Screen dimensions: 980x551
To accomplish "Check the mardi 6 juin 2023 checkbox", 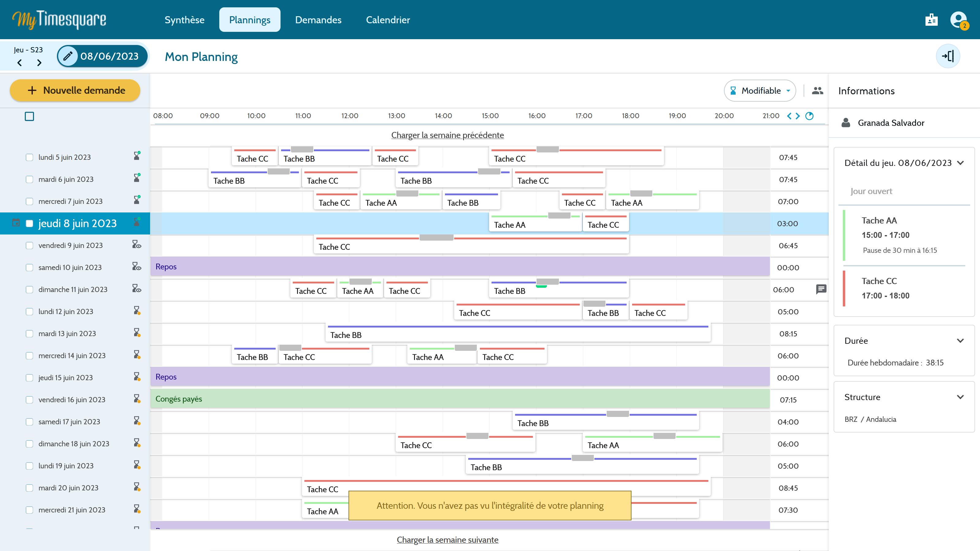I will [x=29, y=179].
